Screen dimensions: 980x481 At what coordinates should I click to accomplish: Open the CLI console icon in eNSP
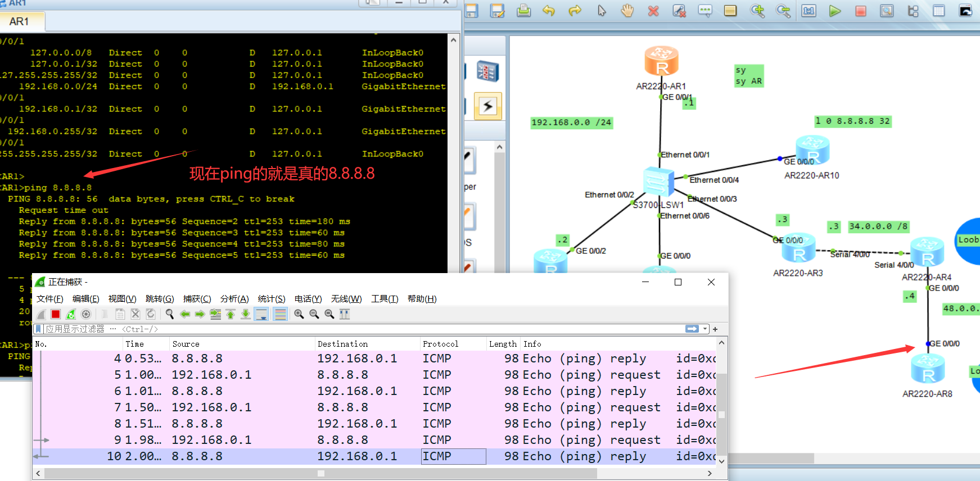click(x=965, y=10)
